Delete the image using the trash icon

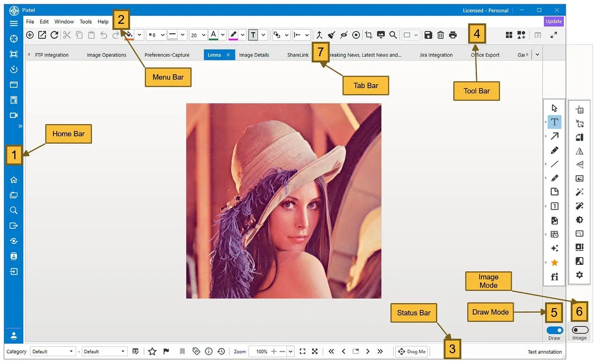441,35
